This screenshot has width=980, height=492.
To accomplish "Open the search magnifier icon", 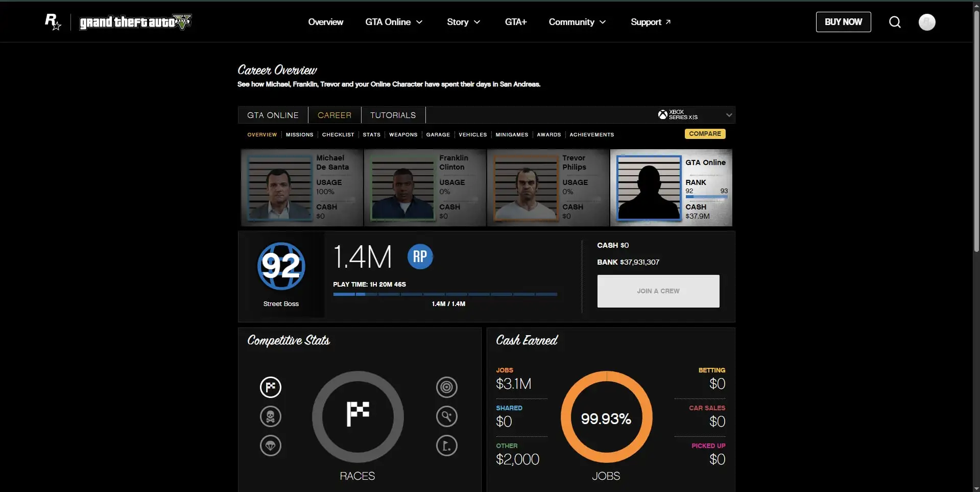I will click(x=895, y=22).
